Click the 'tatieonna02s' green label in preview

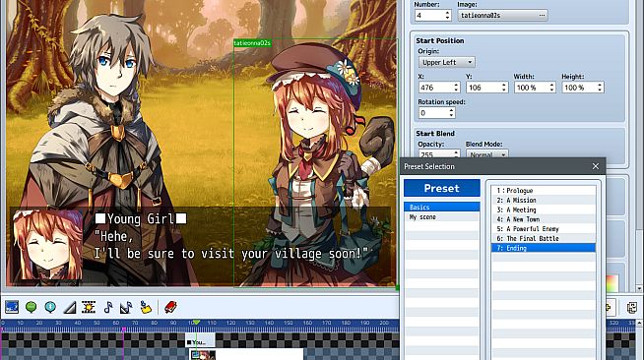252,43
